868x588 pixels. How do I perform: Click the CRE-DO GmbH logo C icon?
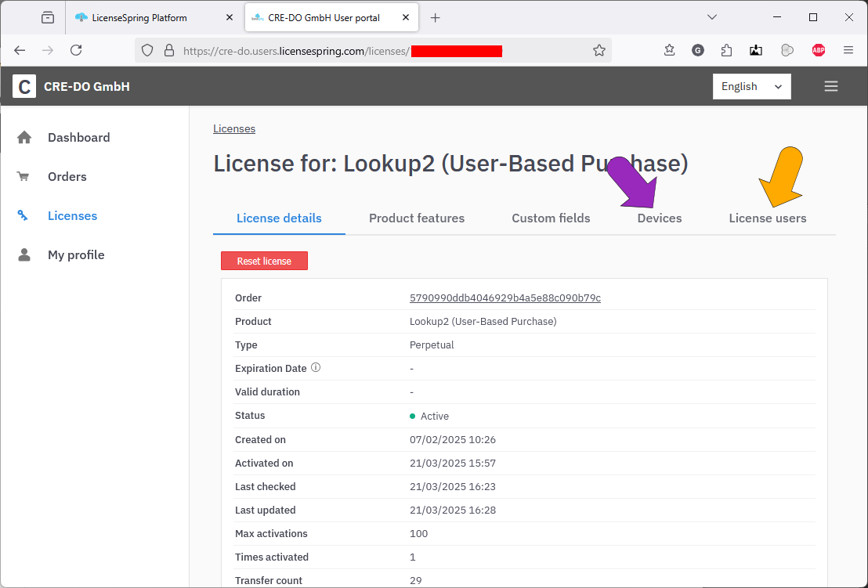[x=24, y=86]
